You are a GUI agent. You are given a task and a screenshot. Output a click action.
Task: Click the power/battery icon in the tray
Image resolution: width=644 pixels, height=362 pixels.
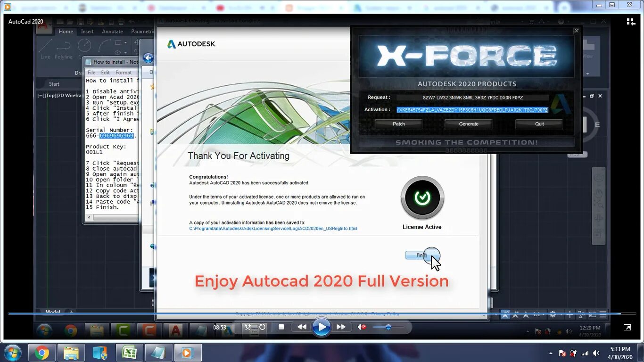click(x=573, y=353)
